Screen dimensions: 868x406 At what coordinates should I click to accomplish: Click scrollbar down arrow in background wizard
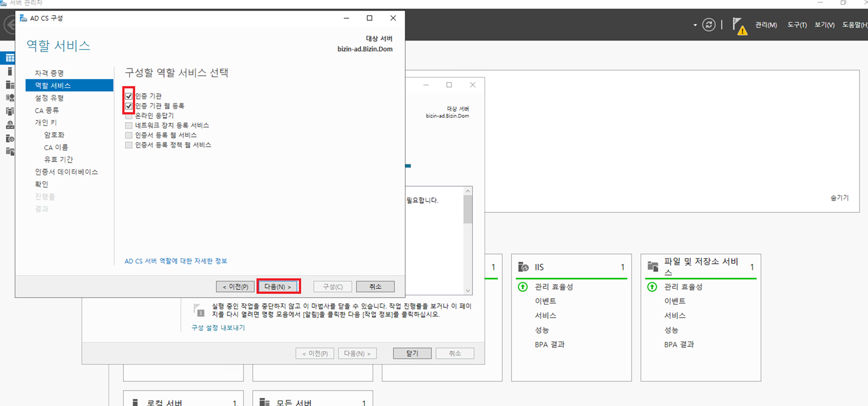(468, 290)
